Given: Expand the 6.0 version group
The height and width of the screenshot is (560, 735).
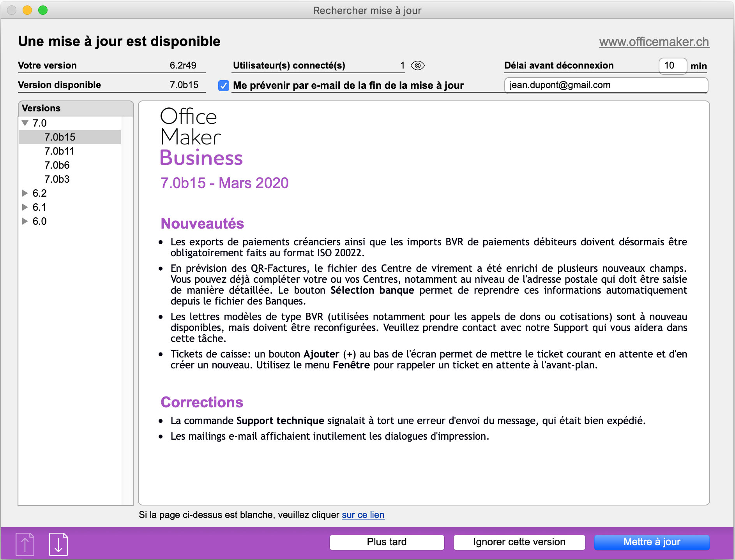Looking at the screenshot, I should (25, 221).
